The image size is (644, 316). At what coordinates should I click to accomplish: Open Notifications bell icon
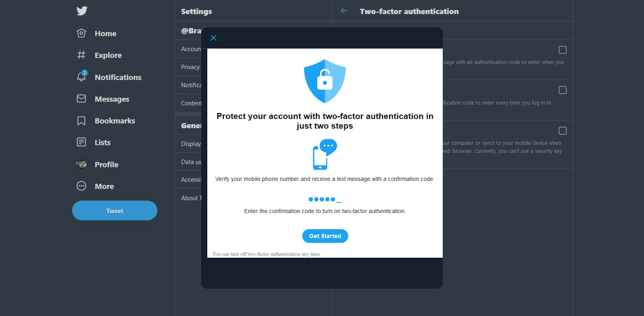point(81,77)
